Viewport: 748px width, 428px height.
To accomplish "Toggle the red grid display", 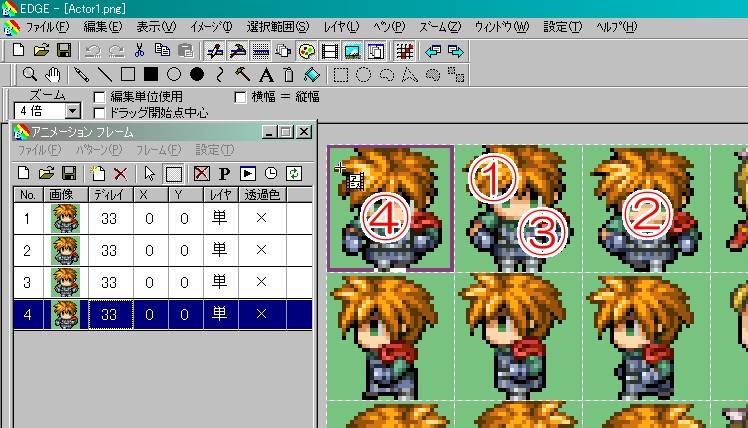I will (405, 51).
